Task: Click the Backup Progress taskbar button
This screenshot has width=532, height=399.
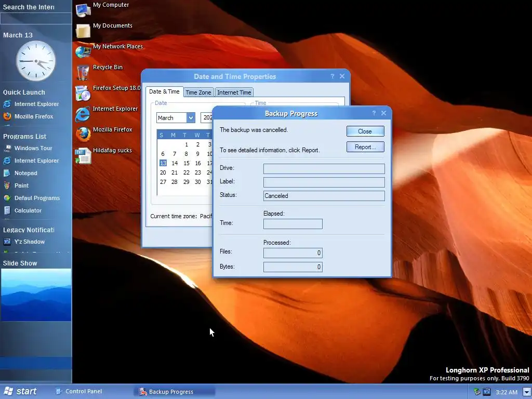Action: tap(175, 392)
